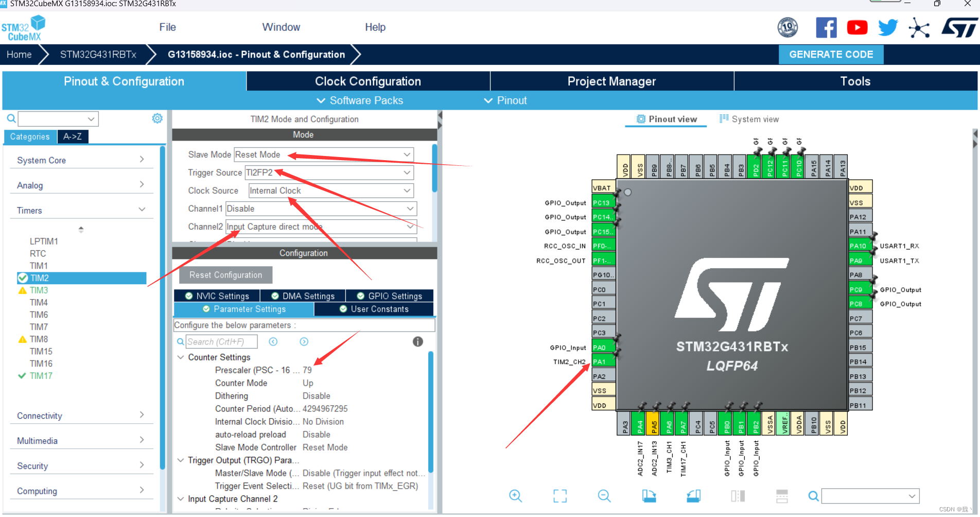Click the fit-to-screen brackets icon
Image resolution: width=980 pixels, height=517 pixels.
560,496
